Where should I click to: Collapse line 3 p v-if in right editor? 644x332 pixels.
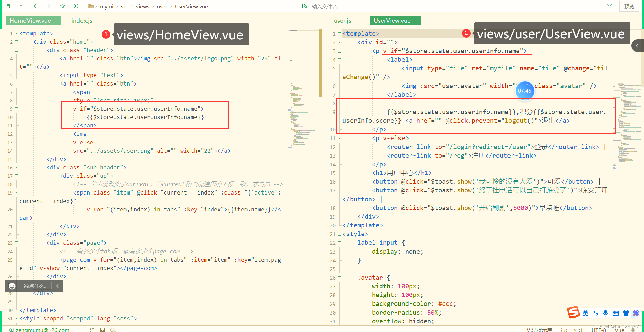[x=339, y=51]
